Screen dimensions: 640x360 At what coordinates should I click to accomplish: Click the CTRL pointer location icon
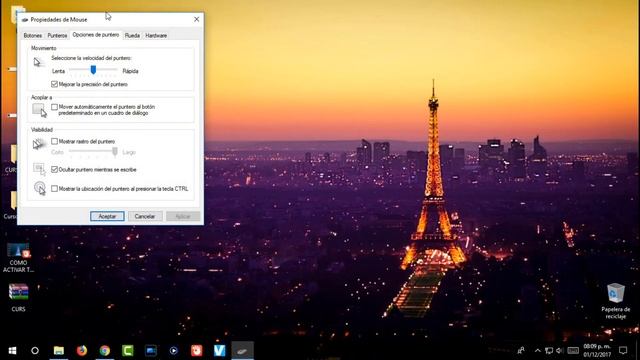(x=40, y=188)
